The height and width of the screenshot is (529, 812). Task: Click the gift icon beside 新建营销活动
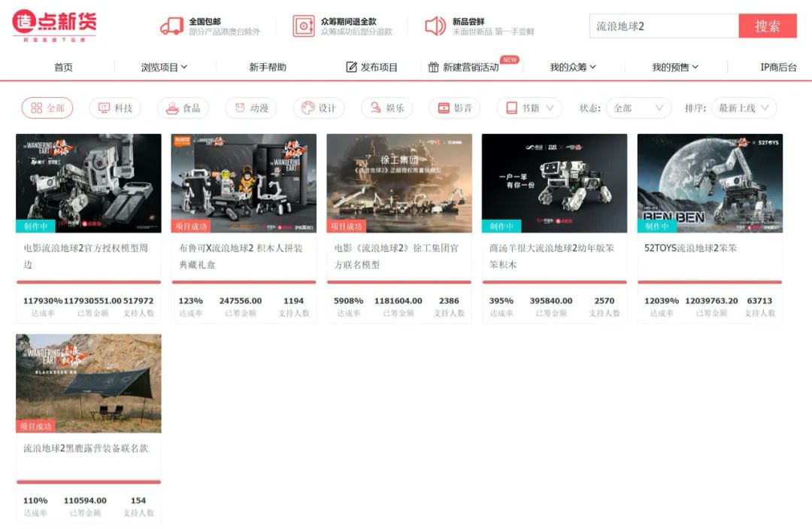(x=434, y=67)
